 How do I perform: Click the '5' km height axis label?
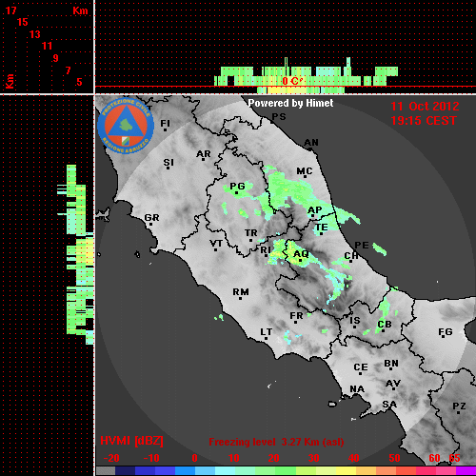[x=79, y=82]
